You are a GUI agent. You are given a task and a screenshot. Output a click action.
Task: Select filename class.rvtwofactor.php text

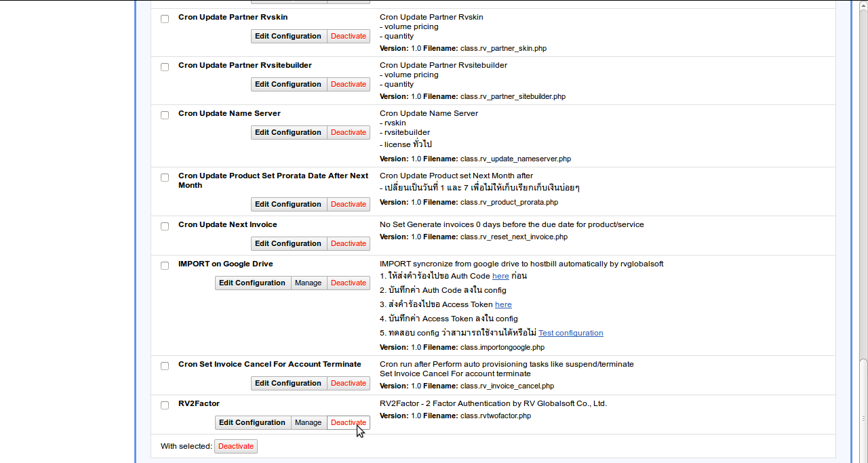(x=496, y=416)
